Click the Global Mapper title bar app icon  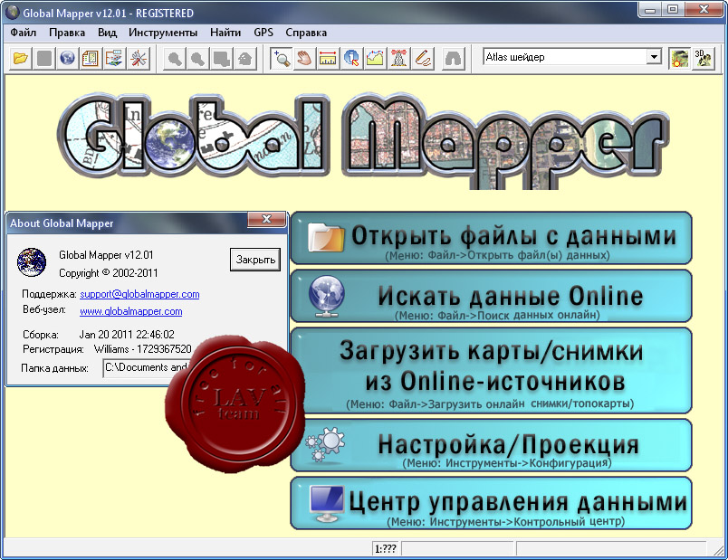12,13
